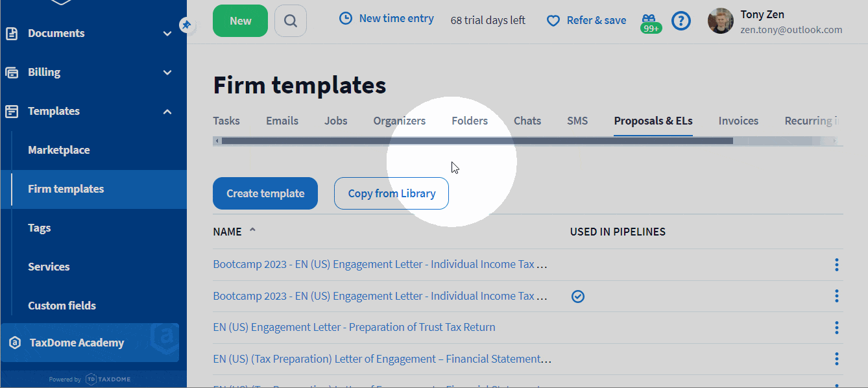Switch to the Folders tab
Viewport: 868px width, 388px height.
tap(470, 121)
